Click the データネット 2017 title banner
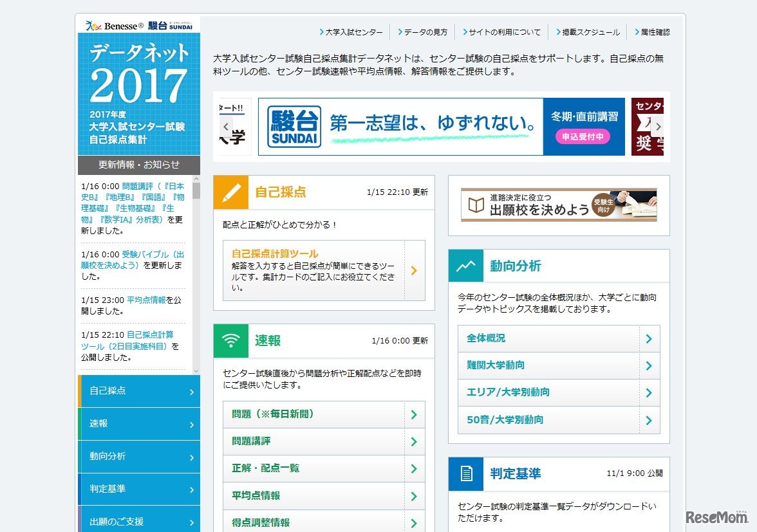The image size is (757, 532). tap(139, 94)
